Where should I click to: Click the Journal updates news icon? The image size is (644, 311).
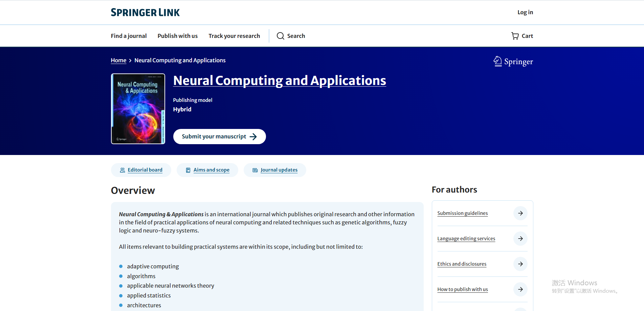[255, 170]
